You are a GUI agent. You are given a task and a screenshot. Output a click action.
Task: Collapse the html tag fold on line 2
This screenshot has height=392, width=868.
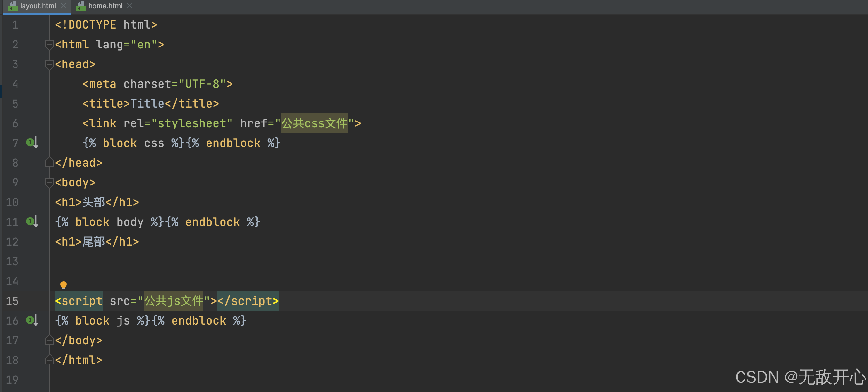click(x=49, y=45)
